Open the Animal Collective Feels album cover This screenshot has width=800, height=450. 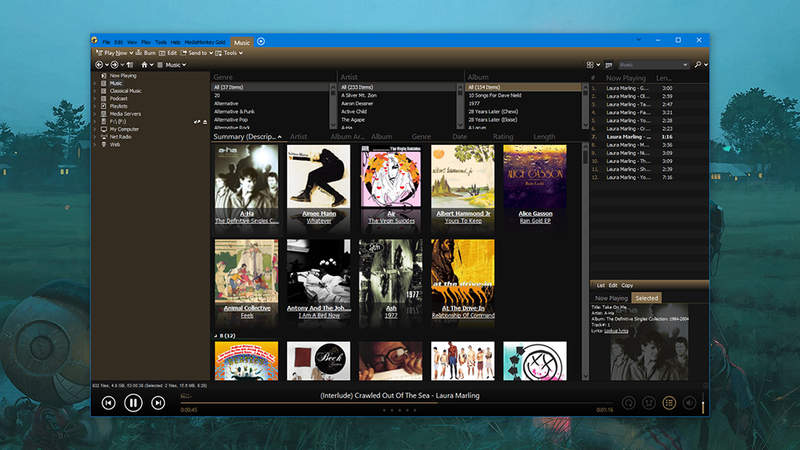(246, 271)
